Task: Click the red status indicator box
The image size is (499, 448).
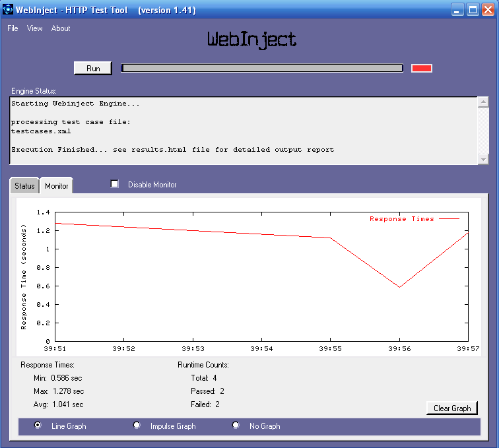Action: pos(422,68)
